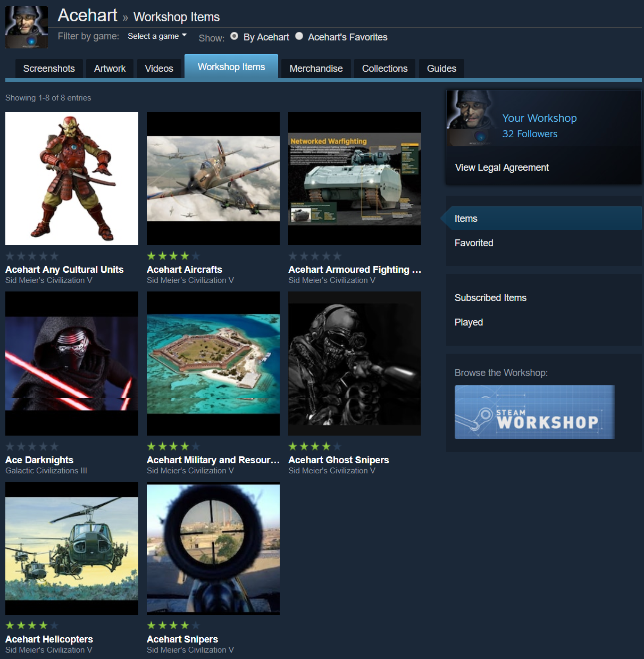This screenshot has height=659, width=644.
Task: Open the Steam Workshop banner image
Action: [534, 412]
